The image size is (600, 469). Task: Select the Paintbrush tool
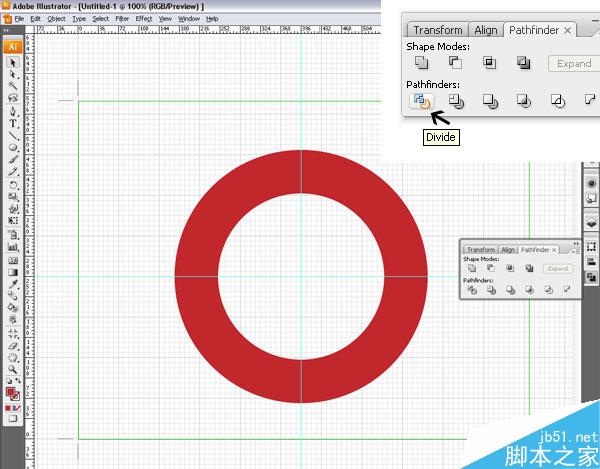pos(13,160)
